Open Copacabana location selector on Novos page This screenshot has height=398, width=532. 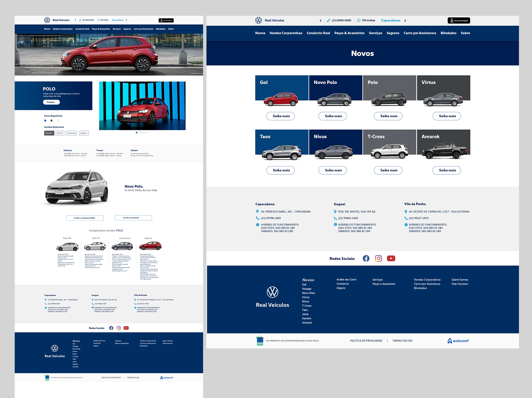(x=390, y=20)
